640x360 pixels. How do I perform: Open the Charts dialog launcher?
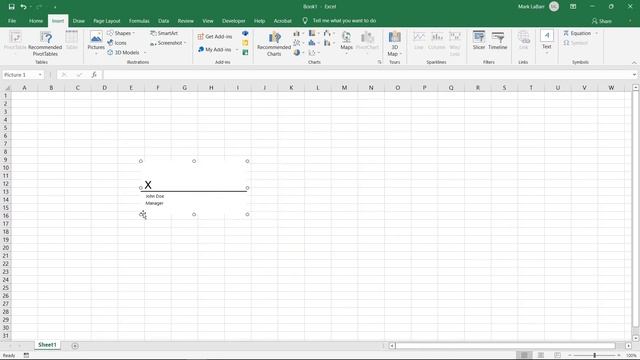(380, 62)
